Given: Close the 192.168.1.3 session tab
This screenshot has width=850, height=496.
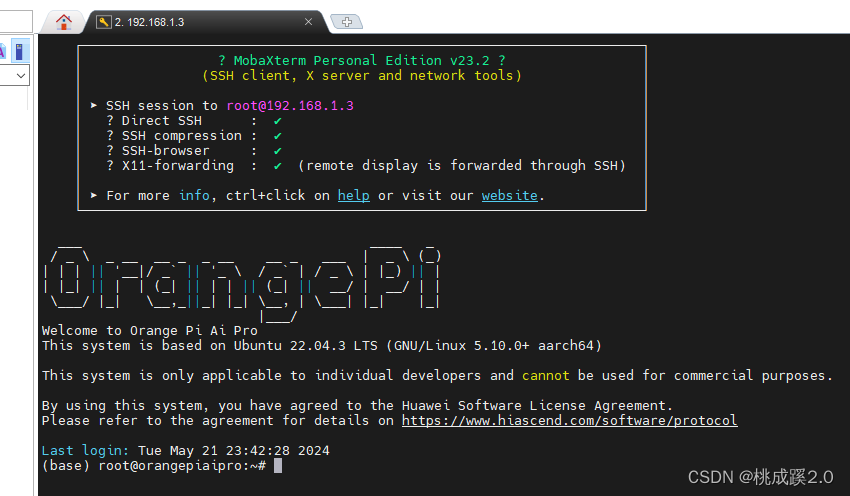Looking at the screenshot, I should click(308, 22).
